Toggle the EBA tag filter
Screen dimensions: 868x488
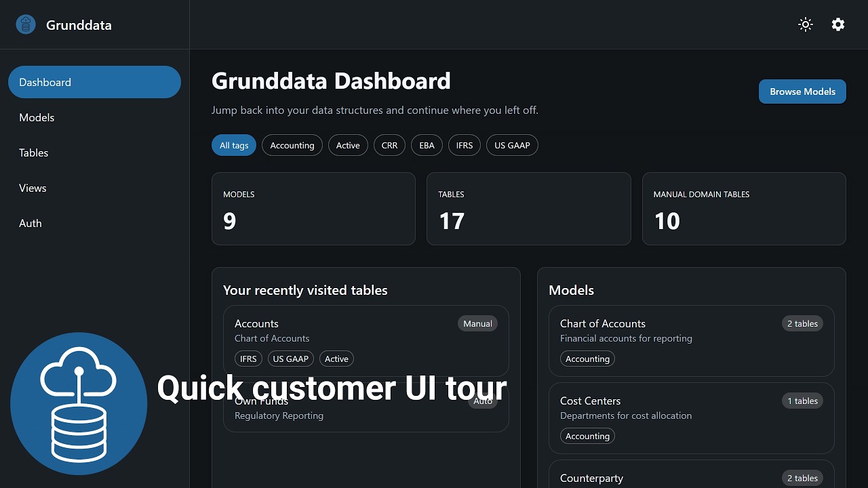coord(427,145)
